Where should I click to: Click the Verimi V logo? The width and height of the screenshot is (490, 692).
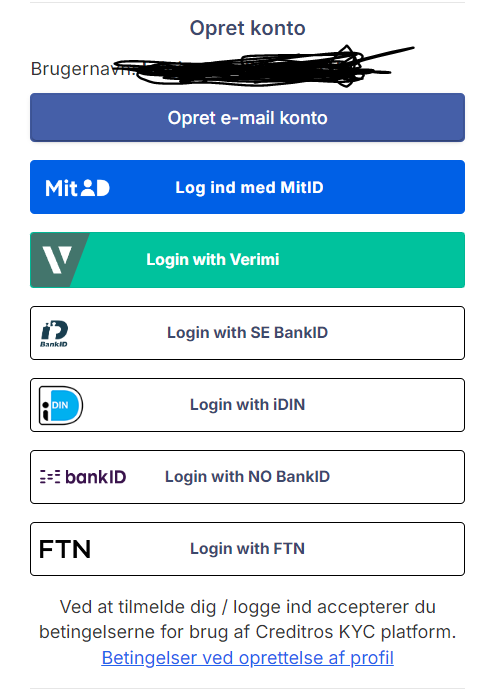[57, 260]
